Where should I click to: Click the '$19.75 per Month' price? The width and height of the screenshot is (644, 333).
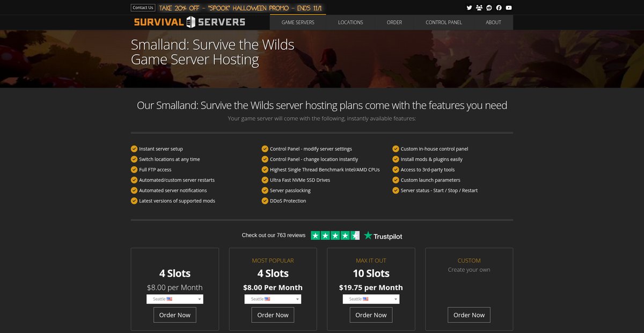coord(371,287)
